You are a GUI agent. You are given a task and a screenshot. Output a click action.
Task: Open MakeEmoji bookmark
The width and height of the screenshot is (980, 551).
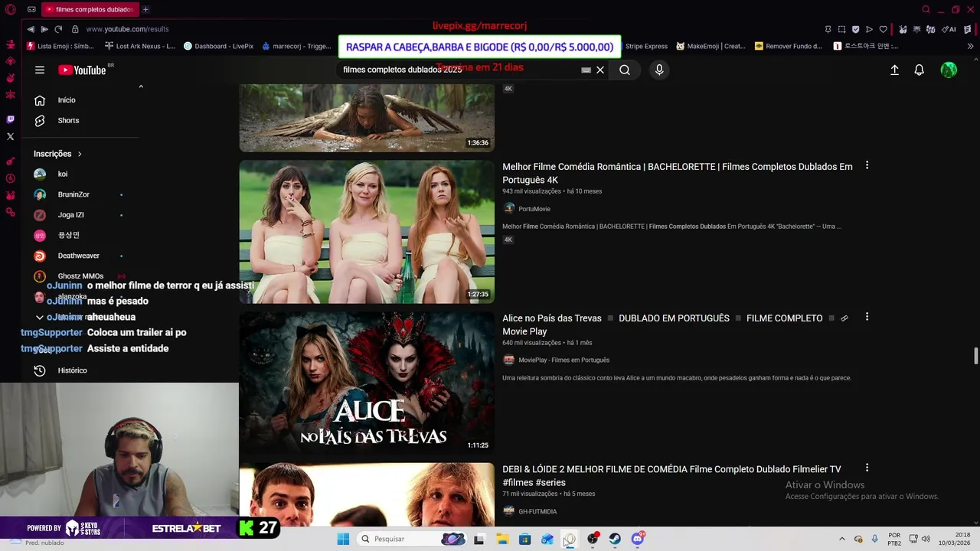click(710, 46)
